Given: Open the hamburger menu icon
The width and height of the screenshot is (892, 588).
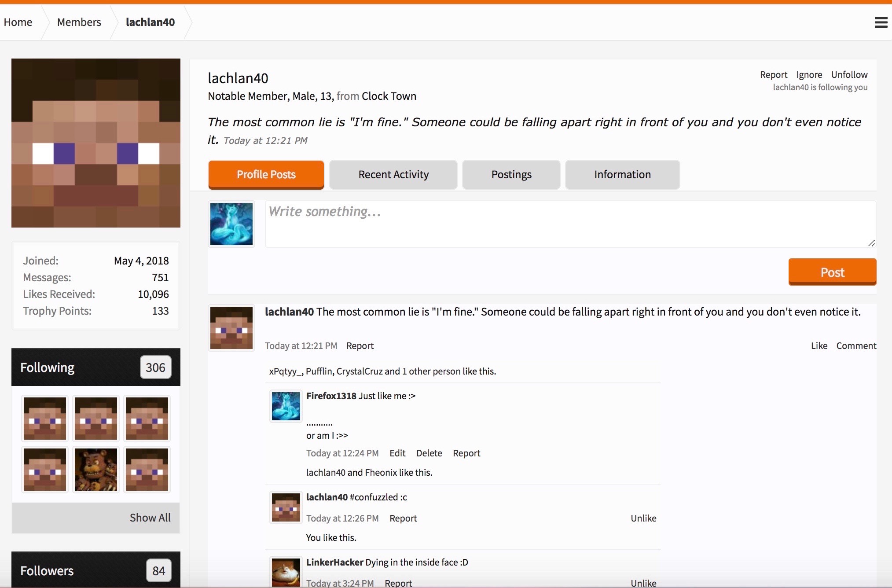Looking at the screenshot, I should pos(881,22).
